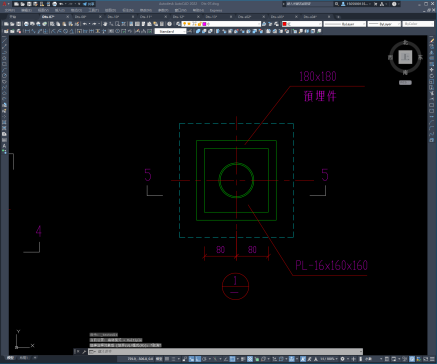Click the Zoom Window icon
The height and width of the screenshot is (364, 437).
(x=118, y=24)
